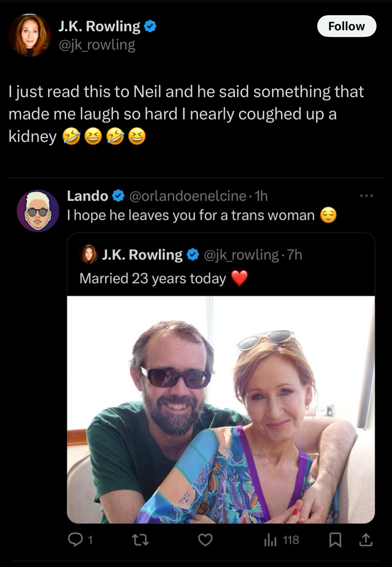
Task: Open the three-dot more options menu
Action: coord(366,196)
